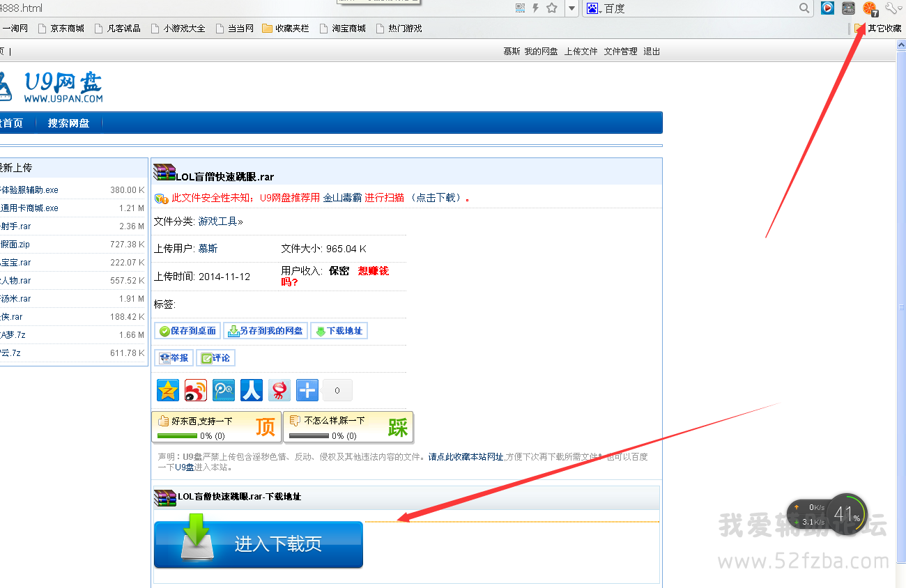Viewport: 906px width, 588px height.
Task: Expand the 收藏夹栏 bookmarks folder
Action: click(286, 29)
